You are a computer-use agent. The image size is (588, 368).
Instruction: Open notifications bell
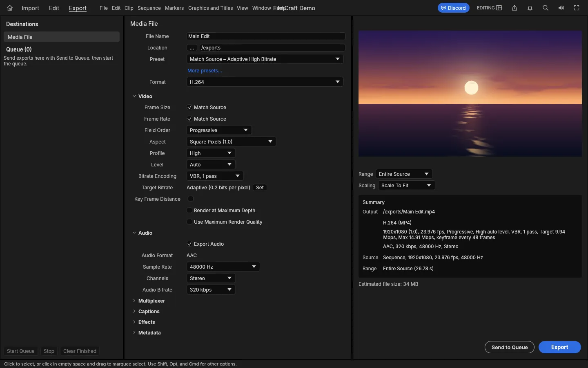point(530,8)
